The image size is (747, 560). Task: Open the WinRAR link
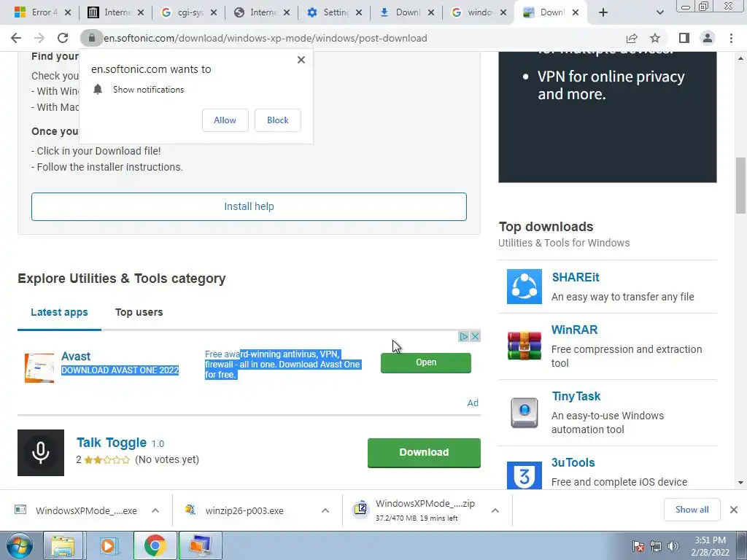pyautogui.click(x=574, y=330)
